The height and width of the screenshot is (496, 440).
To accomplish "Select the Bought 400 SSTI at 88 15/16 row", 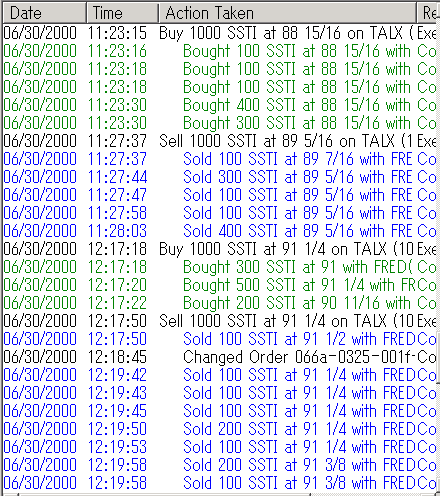I will pyautogui.click(x=220, y=105).
